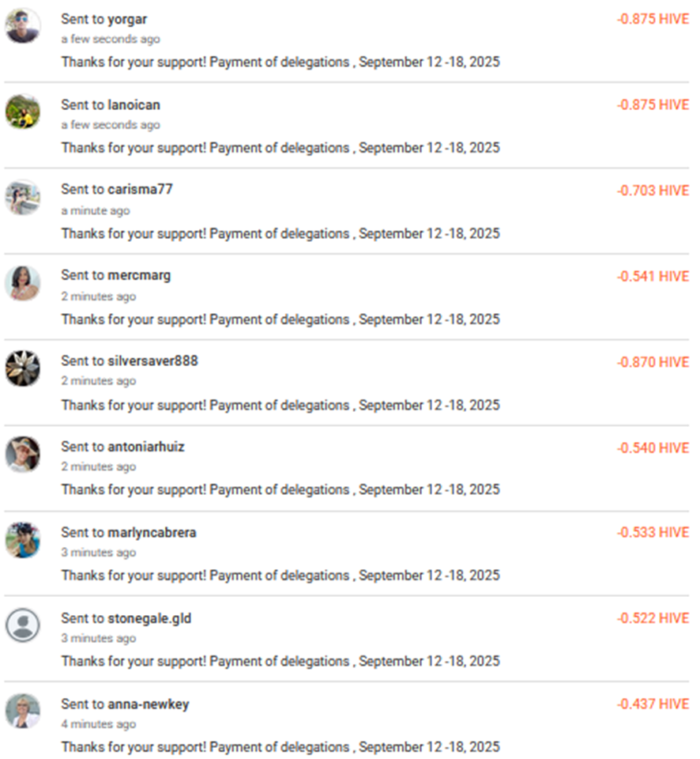The image size is (700, 759).
Task: Go to mercmarg's profile link
Action: (139, 275)
